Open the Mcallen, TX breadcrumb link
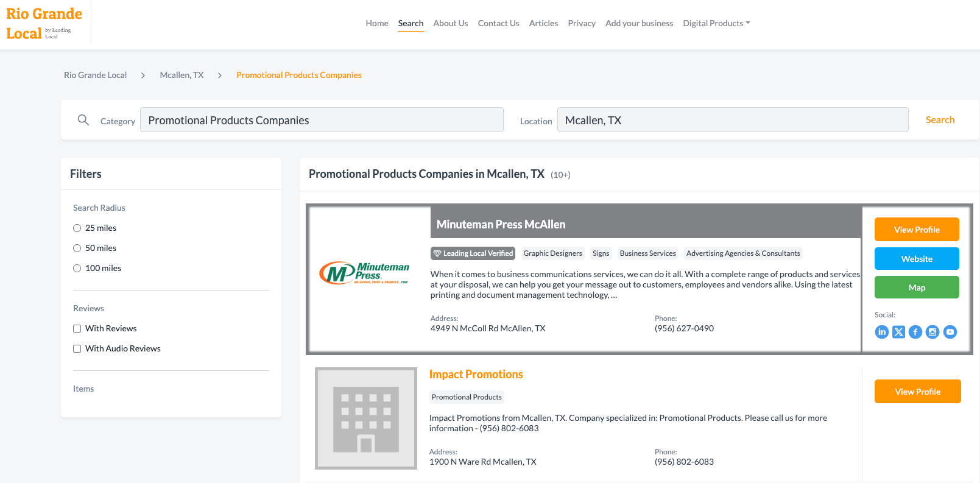Image resolution: width=980 pixels, height=483 pixels. (182, 75)
